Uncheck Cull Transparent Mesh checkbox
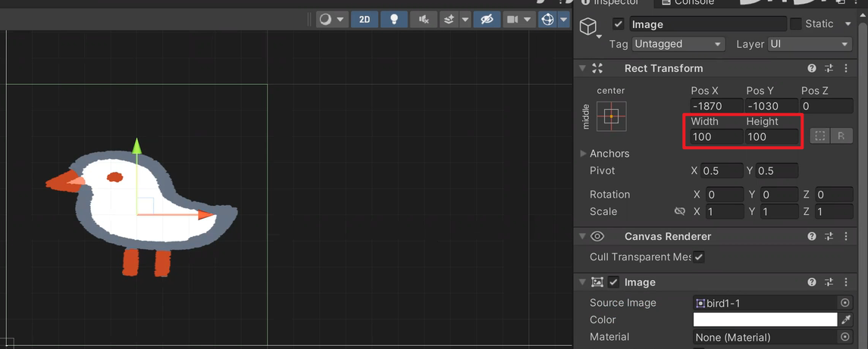This screenshot has width=868, height=349. click(x=699, y=257)
